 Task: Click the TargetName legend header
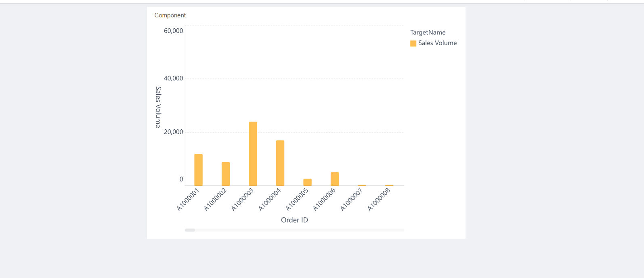(x=428, y=32)
